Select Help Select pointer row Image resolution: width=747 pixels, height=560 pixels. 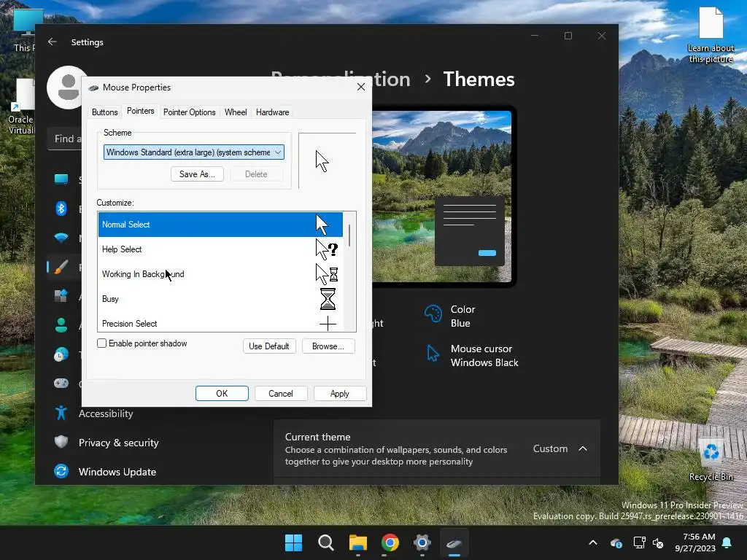220,249
